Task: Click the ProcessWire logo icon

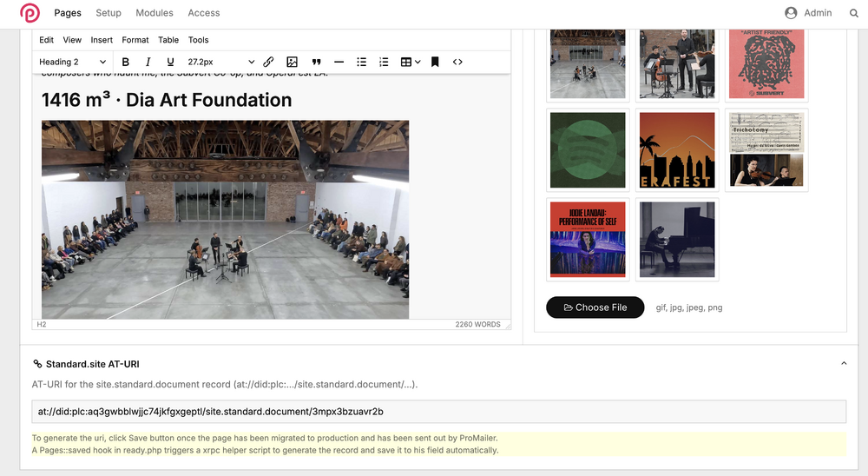Action: (x=30, y=13)
